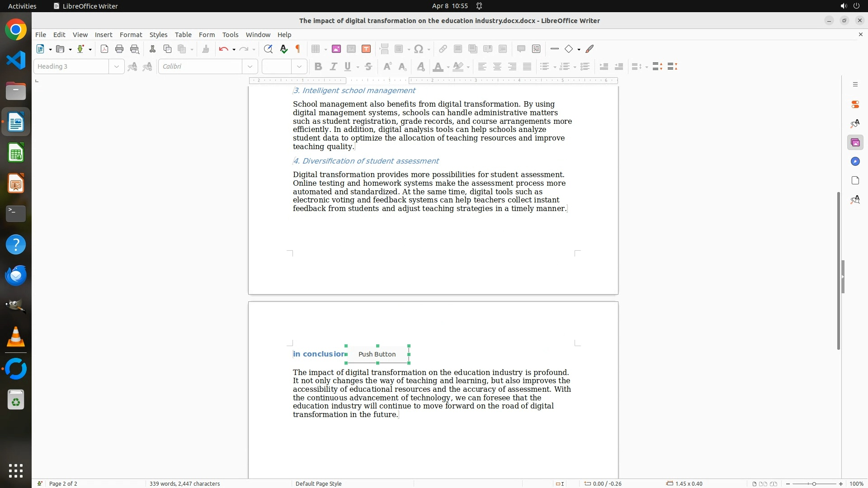Viewport: 868px width, 488px height.
Task: Insert a special character with Omega icon
Action: coord(419,49)
